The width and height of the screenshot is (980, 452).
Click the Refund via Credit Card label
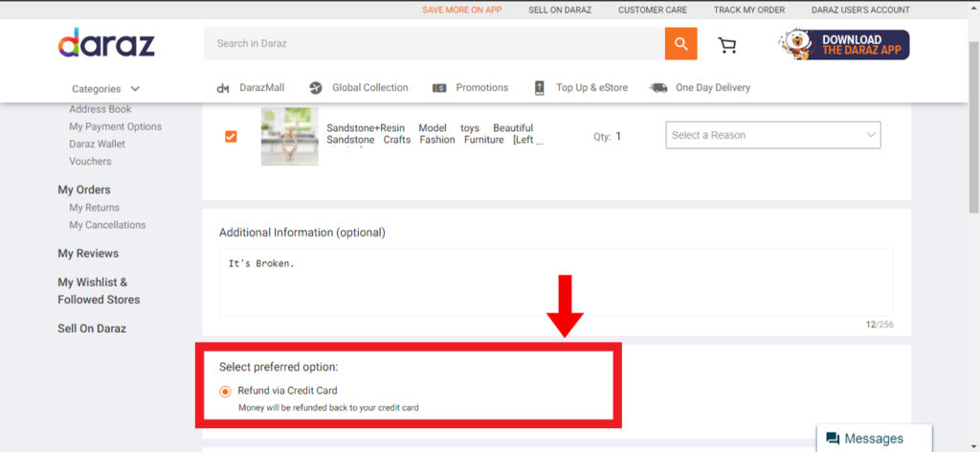287,391
